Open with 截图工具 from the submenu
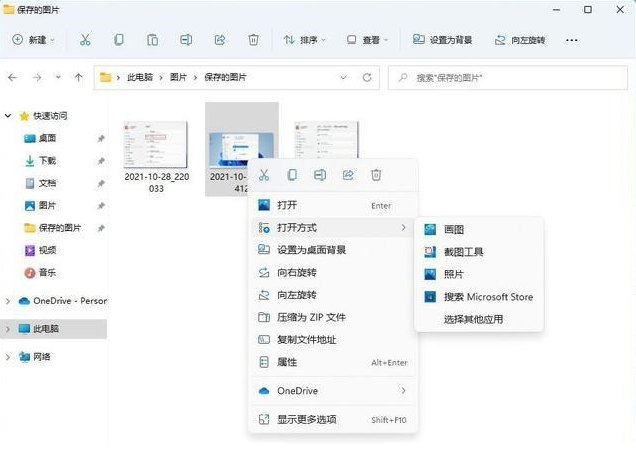Image resolution: width=636 pixels, height=451 pixels. point(479,252)
